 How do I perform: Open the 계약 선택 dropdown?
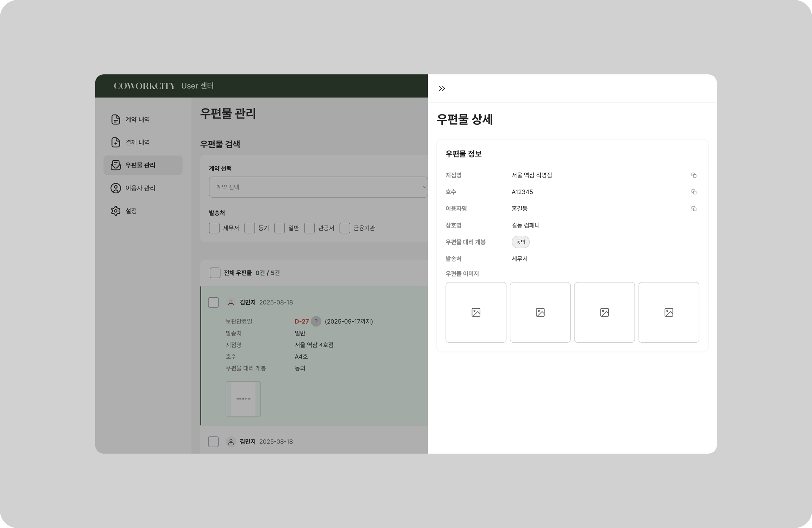click(318, 187)
